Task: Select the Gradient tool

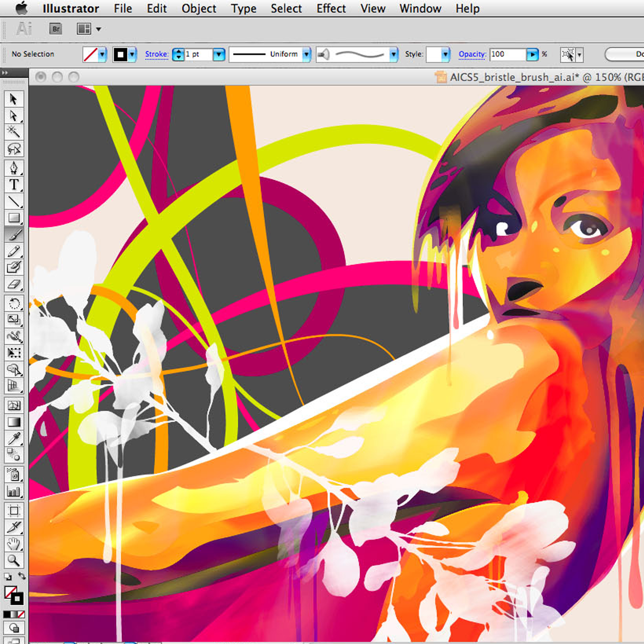Action: [14, 422]
